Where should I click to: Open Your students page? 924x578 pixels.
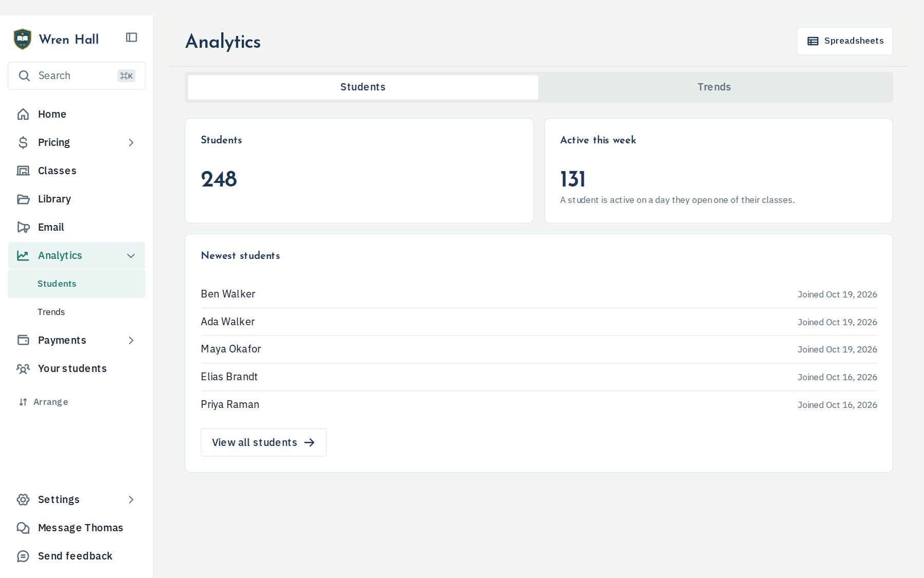pos(76,368)
